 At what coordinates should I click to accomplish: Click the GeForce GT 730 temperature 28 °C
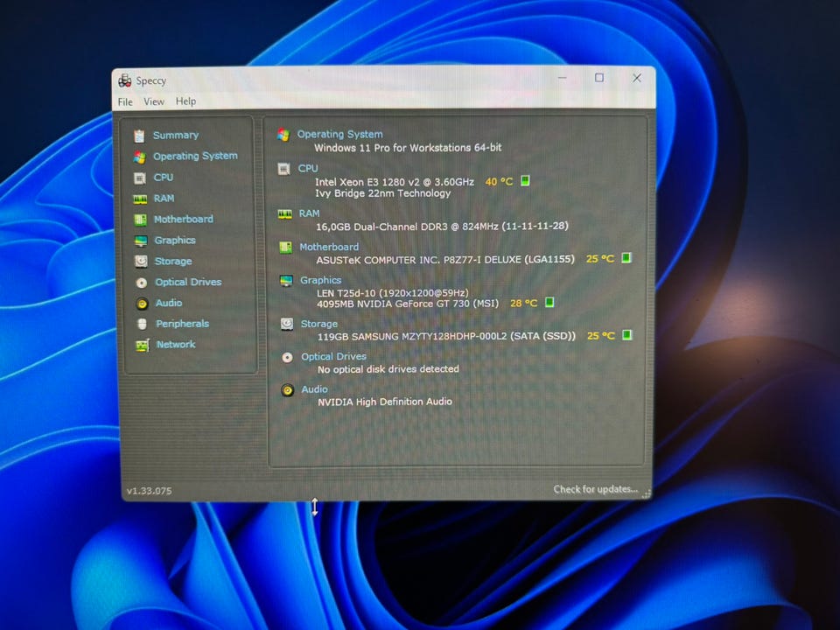coord(523,304)
